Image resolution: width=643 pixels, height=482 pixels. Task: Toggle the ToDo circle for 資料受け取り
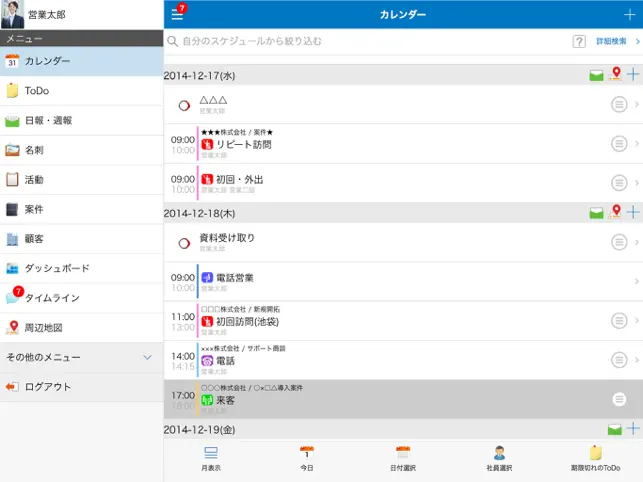184,243
